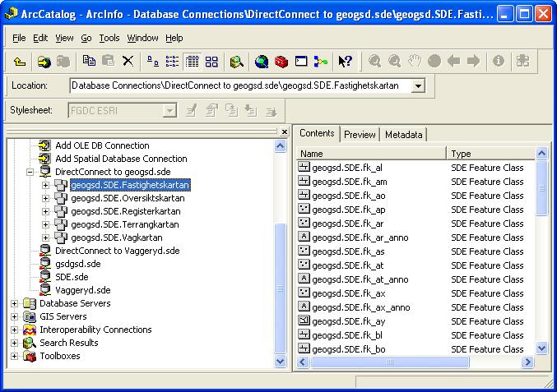The height and width of the screenshot is (392, 557).
Task: Show the Command Line window
Action: click(301, 62)
